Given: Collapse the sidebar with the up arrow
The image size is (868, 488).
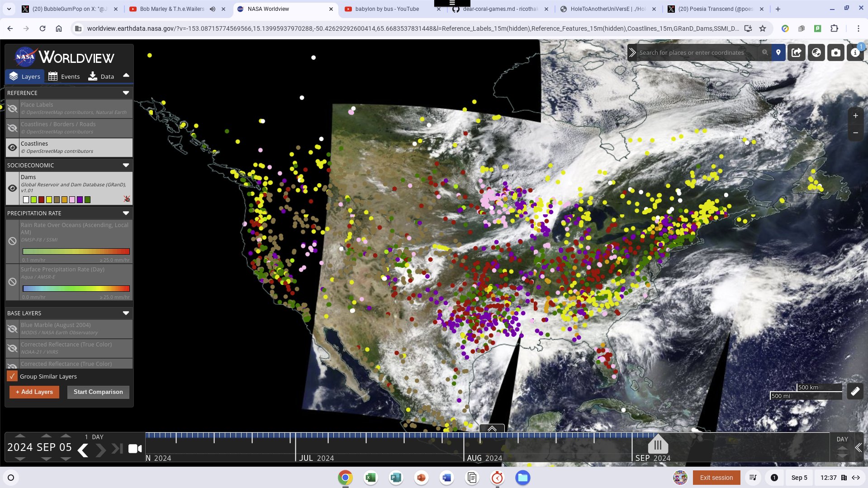Looking at the screenshot, I should click(x=126, y=76).
